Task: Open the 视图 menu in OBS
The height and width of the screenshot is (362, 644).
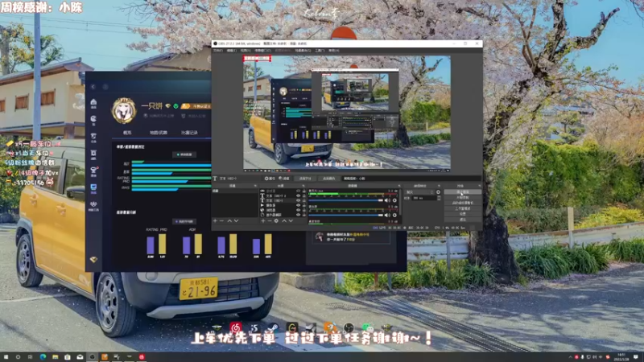Action: [246, 51]
